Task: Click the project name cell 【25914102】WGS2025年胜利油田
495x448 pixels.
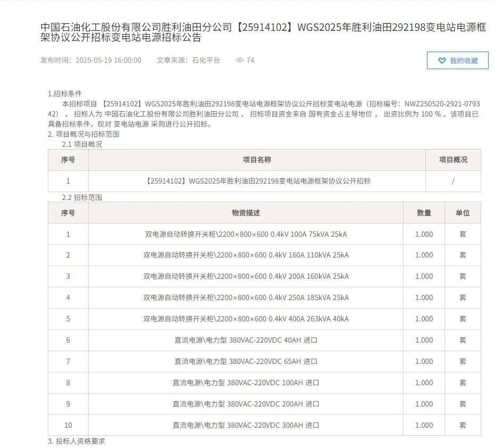Action: tap(257, 181)
